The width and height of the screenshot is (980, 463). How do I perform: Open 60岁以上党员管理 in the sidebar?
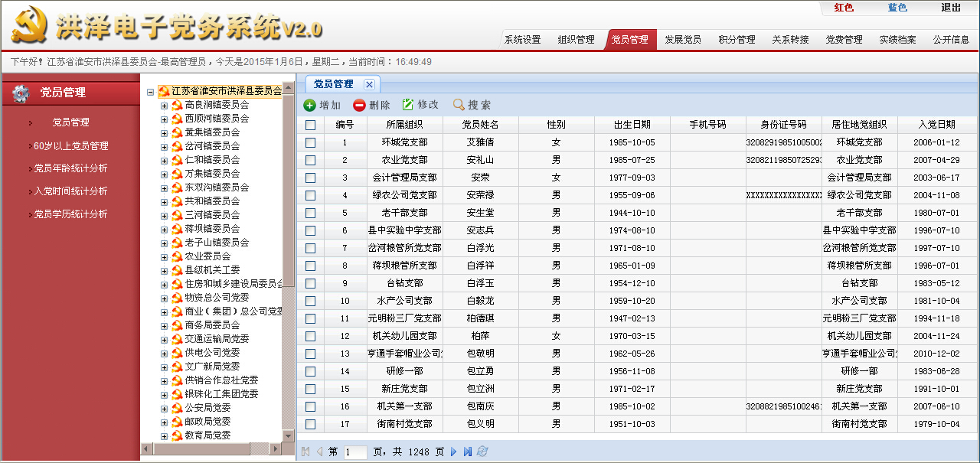(x=70, y=145)
